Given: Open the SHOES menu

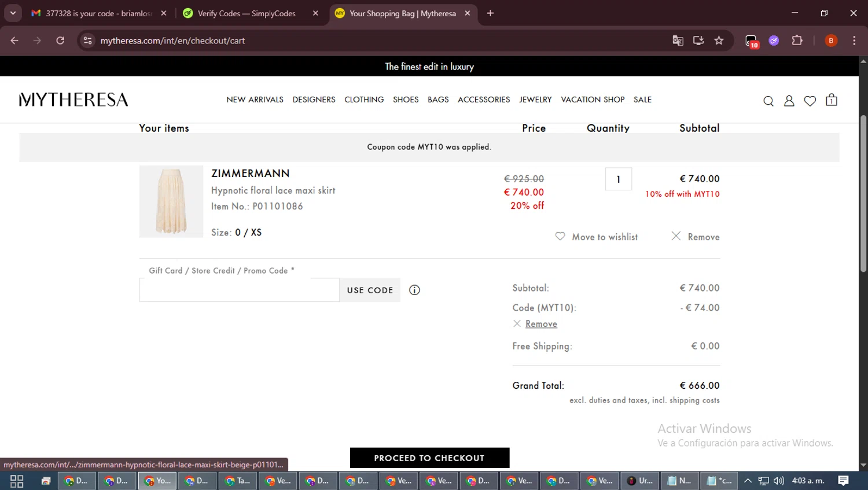Looking at the screenshot, I should [406, 100].
